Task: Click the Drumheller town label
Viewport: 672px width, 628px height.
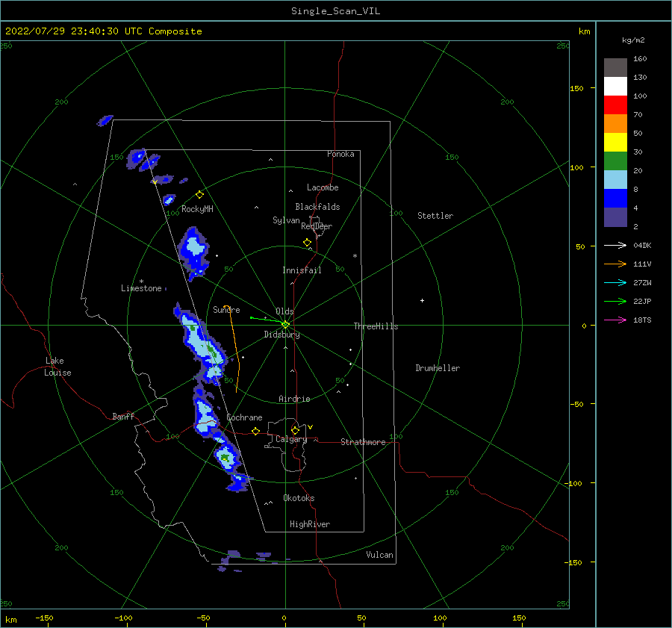Action: pos(438,368)
